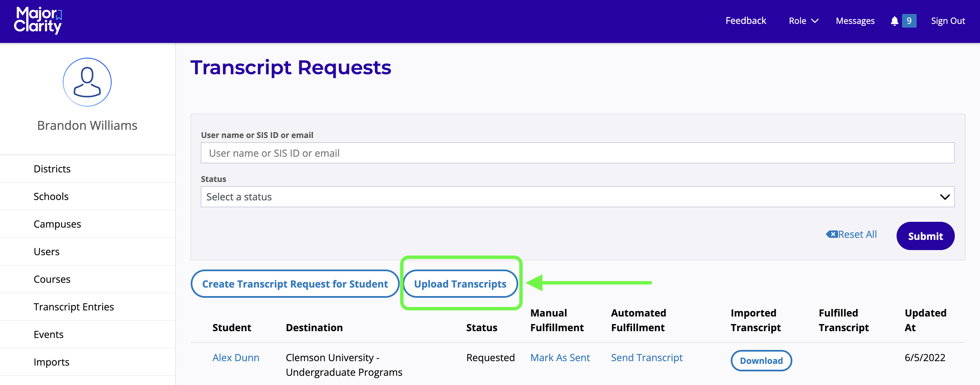Select Districts in the sidebar

pyautogui.click(x=52, y=168)
